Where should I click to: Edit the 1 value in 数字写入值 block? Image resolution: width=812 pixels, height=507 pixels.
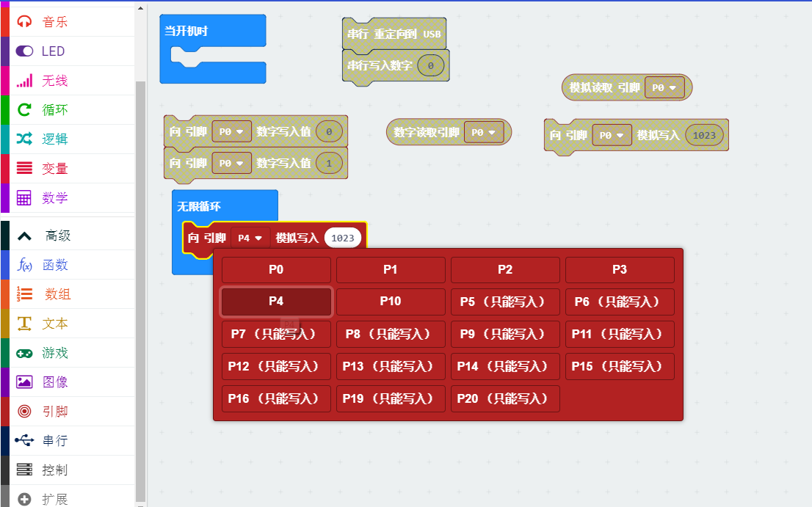click(x=330, y=163)
